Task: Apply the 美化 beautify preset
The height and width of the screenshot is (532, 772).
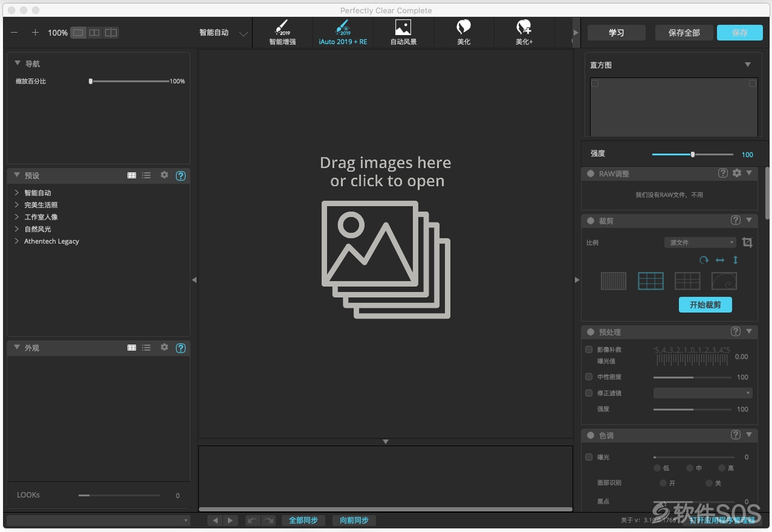Action: tap(464, 33)
